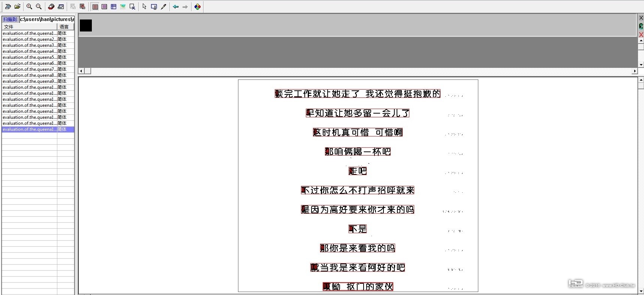The height and width of the screenshot is (295, 644).
Task: Click the top pane's scroll up arrow
Action: pyautogui.click(x=641, y=40)
